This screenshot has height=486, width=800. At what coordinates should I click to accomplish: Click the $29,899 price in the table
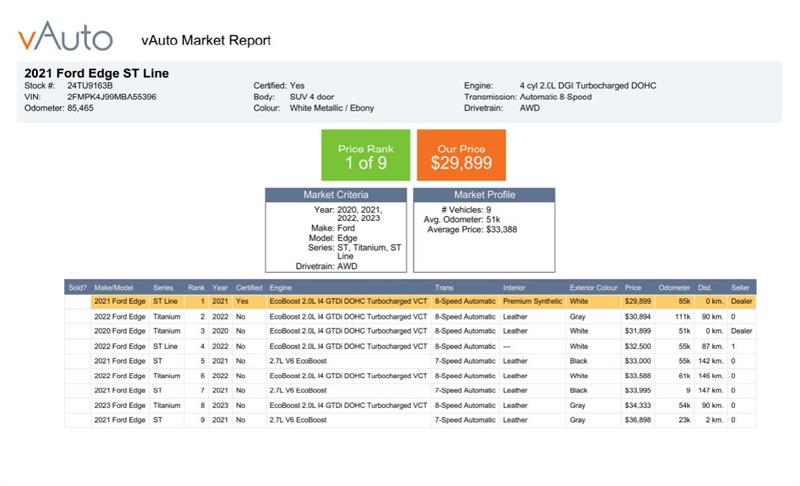pos(638,301)
